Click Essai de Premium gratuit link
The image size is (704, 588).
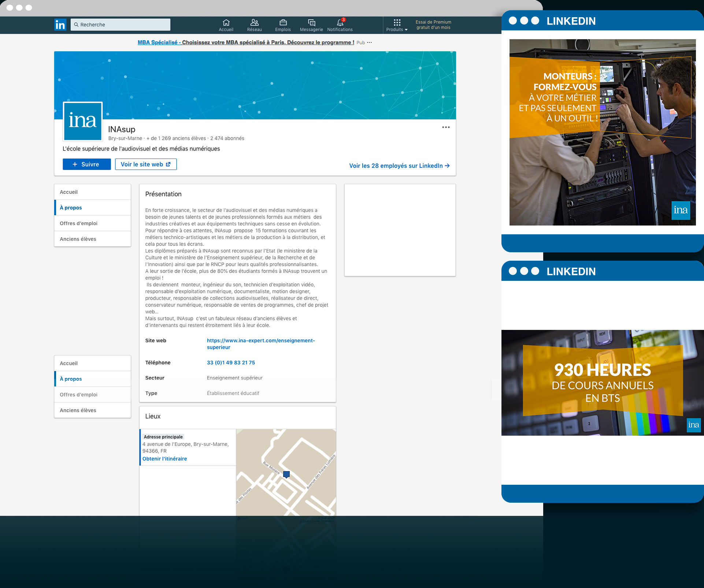click(433, 25)
